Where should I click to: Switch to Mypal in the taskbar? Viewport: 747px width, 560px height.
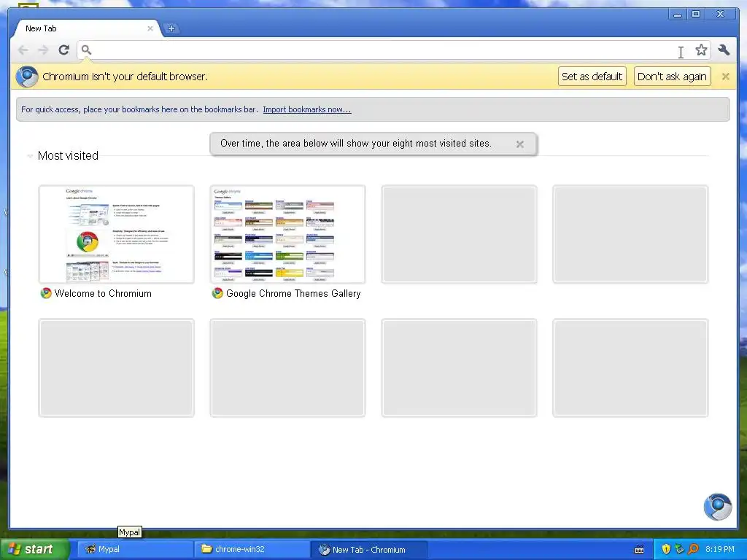click(x=135, y=549)
